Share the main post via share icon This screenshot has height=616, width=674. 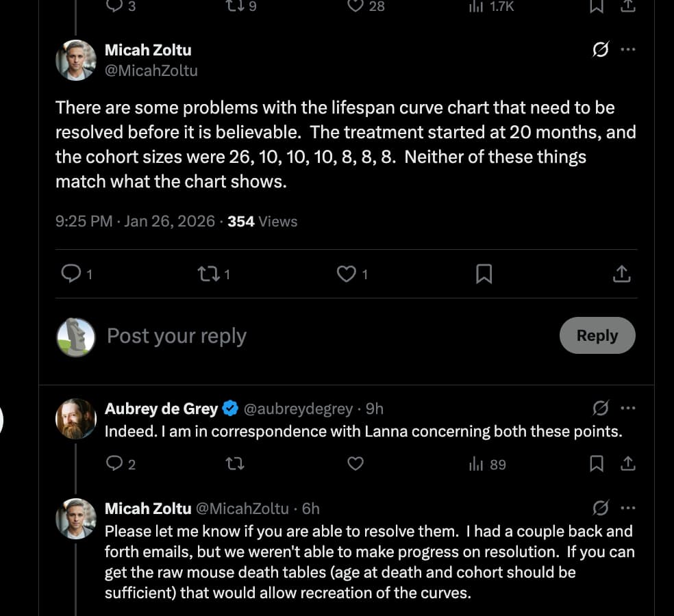(621, 274)
